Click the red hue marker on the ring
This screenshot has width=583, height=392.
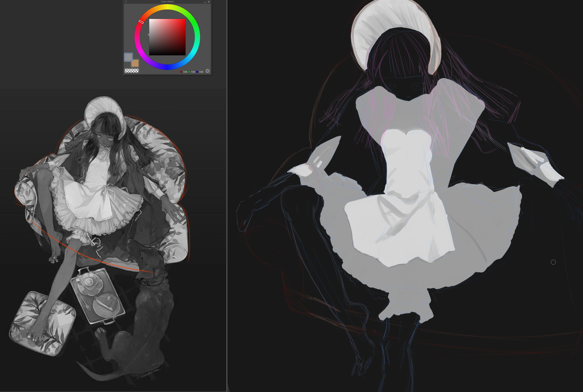[141, 22]
